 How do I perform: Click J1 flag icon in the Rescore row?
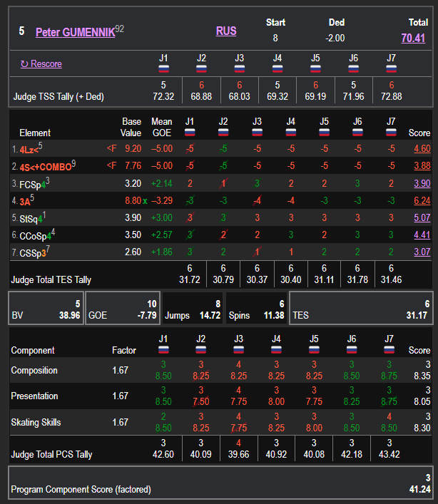(x=164, y=69)
